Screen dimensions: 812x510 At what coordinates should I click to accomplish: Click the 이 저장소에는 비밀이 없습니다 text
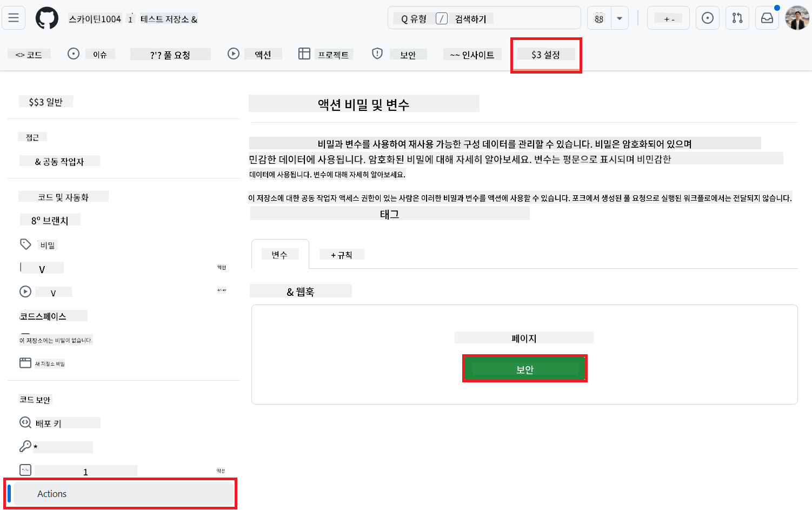pyautogui.click(x=56, y=340)
